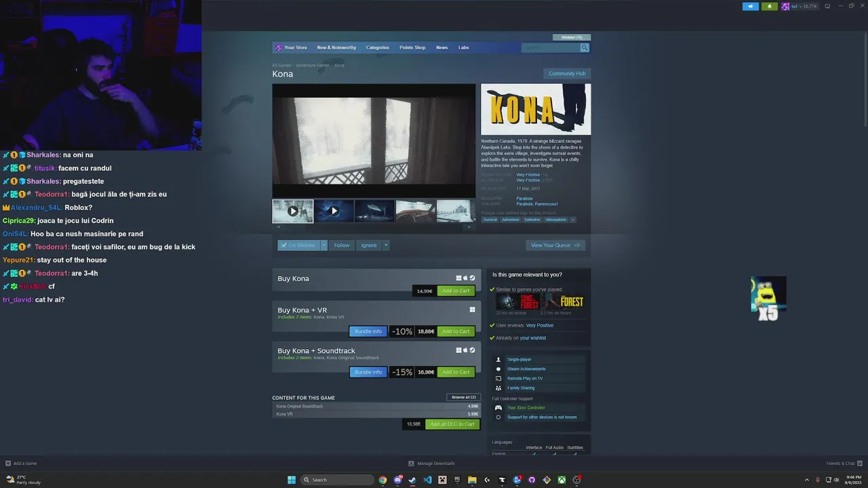Viewport: 868px width, 488px height.
Task: Click Your Xbox Controller gamepad icon
Action: (x=498, y=408)
